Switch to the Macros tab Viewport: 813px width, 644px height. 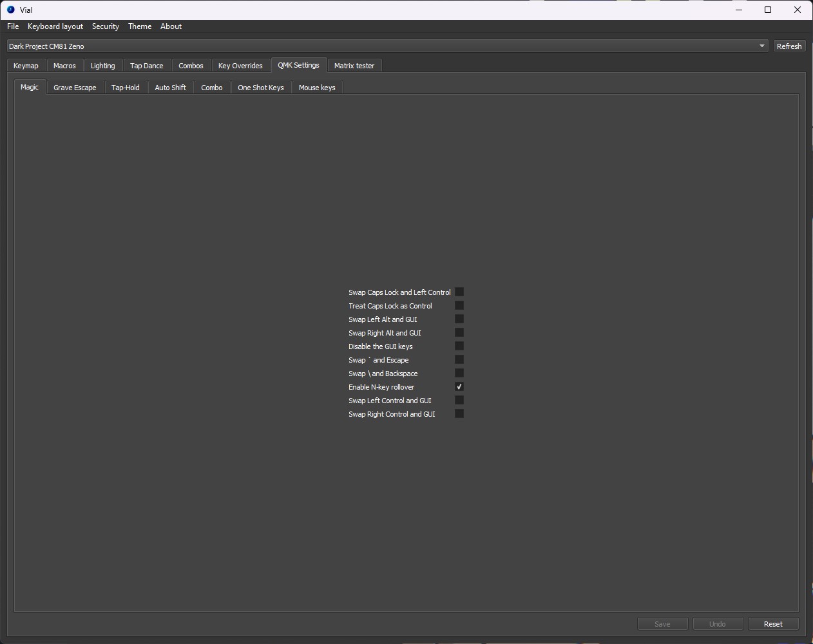tap(64, 66)
